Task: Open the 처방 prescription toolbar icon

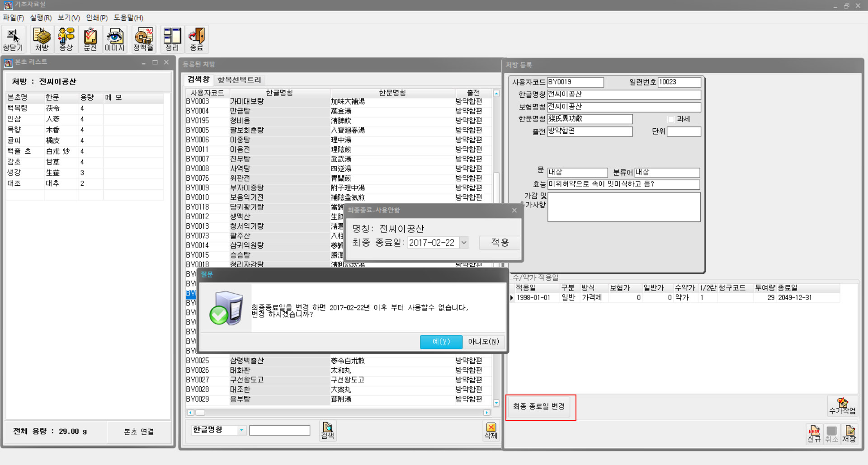Action: 42,39
